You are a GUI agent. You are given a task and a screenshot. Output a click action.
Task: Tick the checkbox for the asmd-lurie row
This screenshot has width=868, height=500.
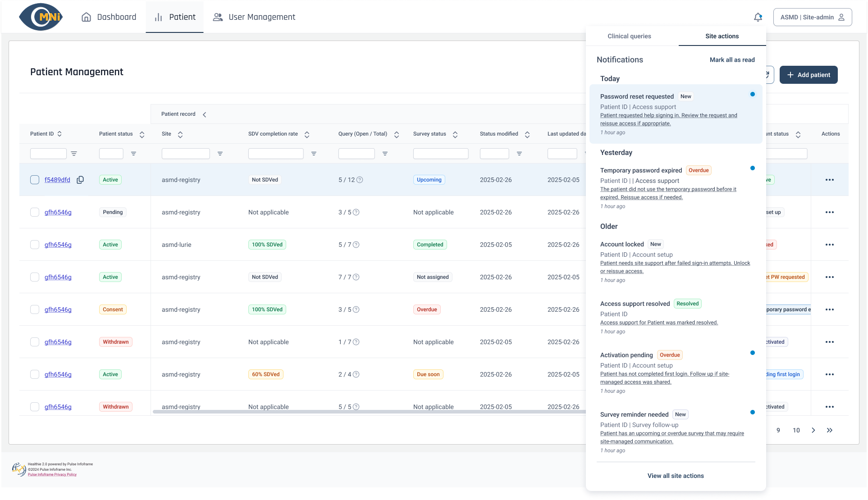click(x=35, y=245)
